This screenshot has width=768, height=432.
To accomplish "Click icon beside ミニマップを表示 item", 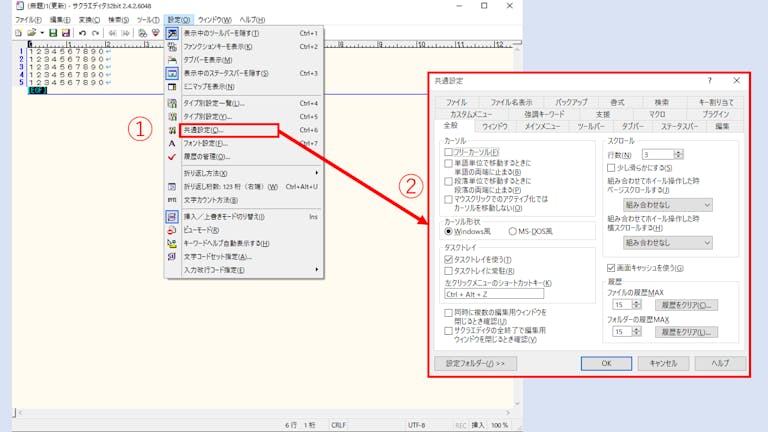I will click(172, 86).
